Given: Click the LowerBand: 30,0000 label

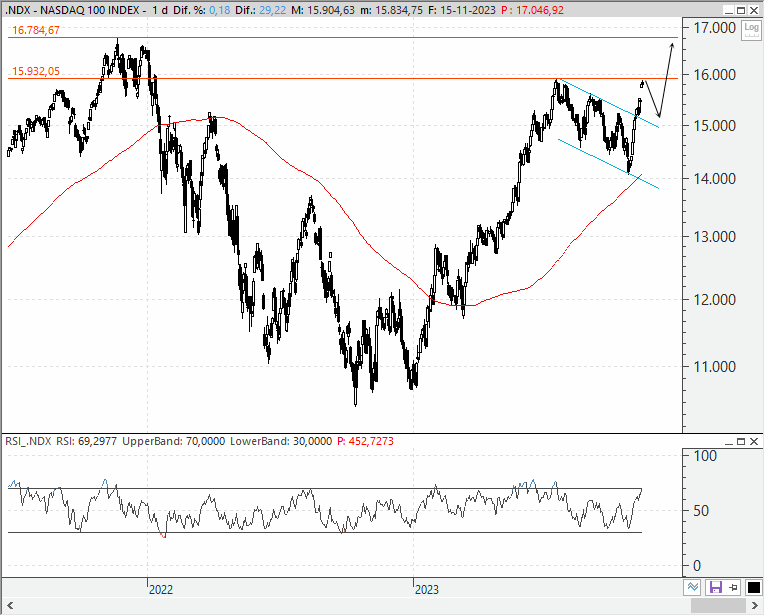Looking at the screenshot, I should pyautogui.click(x=281, y=441).
